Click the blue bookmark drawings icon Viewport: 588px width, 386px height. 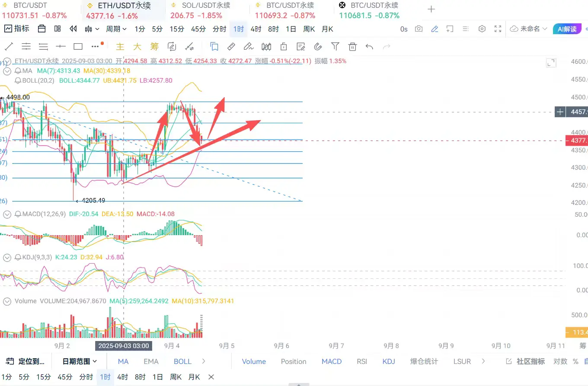click(x=214, y=46)
